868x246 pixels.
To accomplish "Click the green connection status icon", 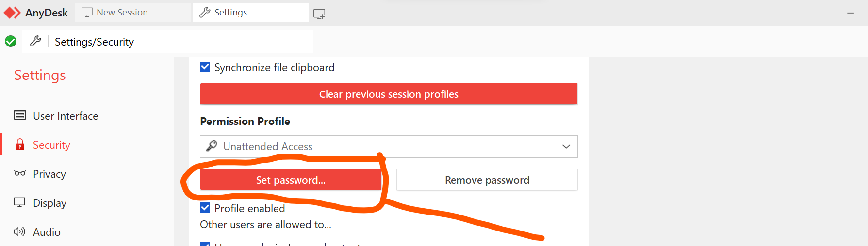I will click(x=11, y=42).
